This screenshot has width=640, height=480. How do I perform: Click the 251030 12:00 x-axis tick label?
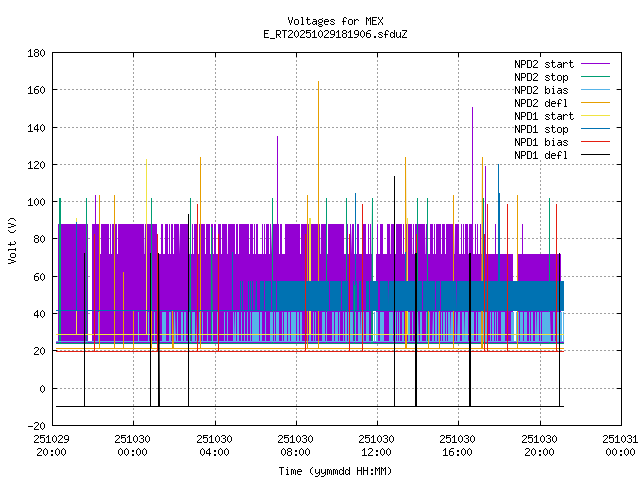[376, 445]
